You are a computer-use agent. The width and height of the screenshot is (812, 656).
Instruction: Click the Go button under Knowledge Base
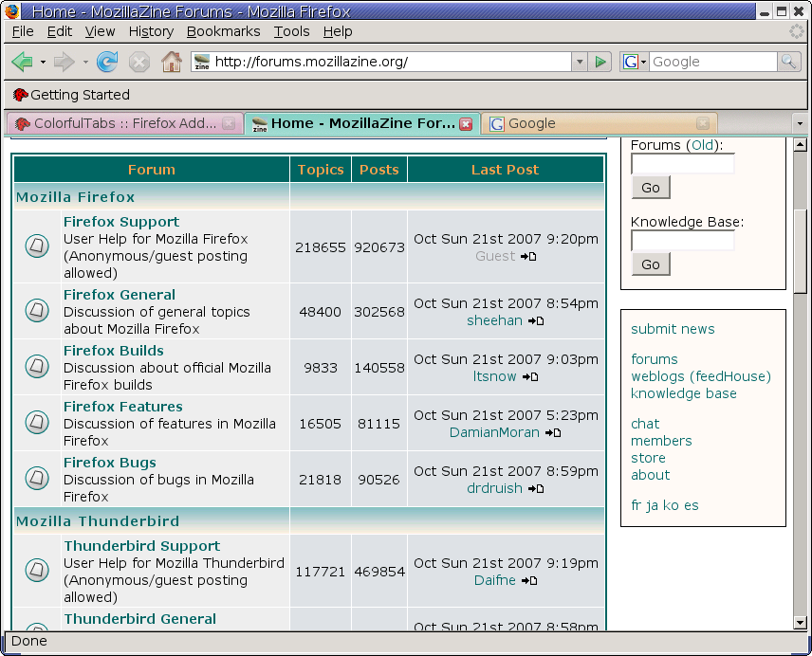651,264
